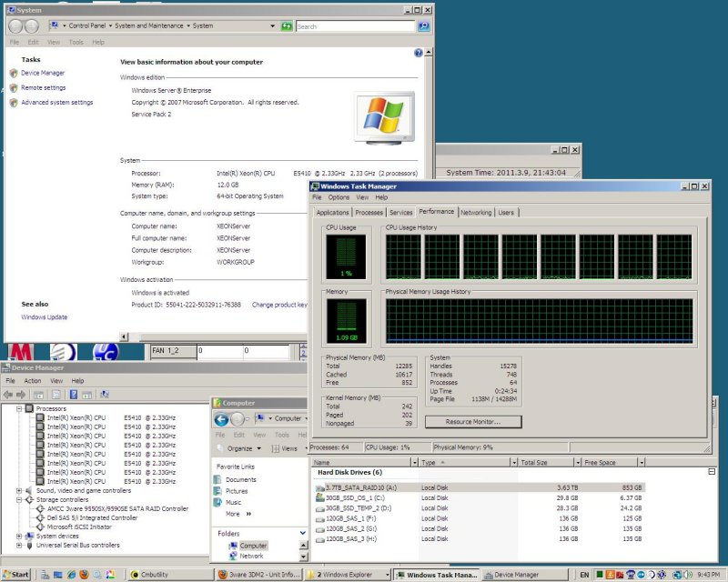Open the Free Space column dropdown arrow
Image resolution: width=728 pixels, height=582 pixels.
(x=642, y=462)
